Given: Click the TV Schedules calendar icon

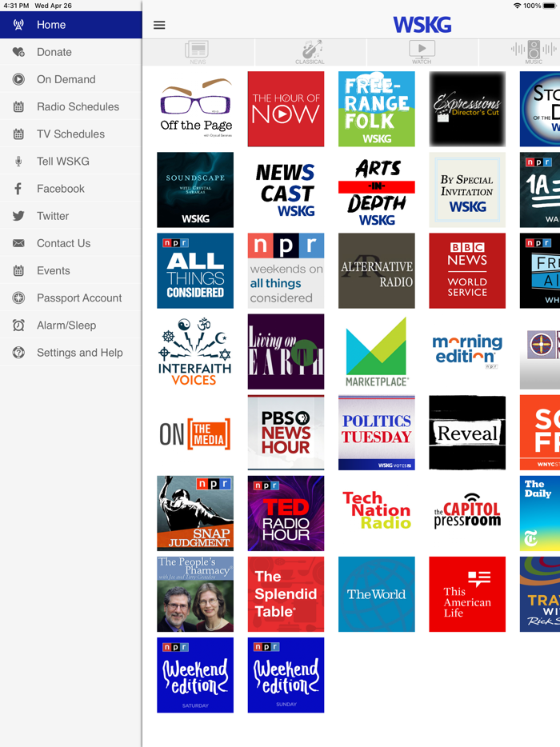Looking at the screenshot, I should [18, 134].
